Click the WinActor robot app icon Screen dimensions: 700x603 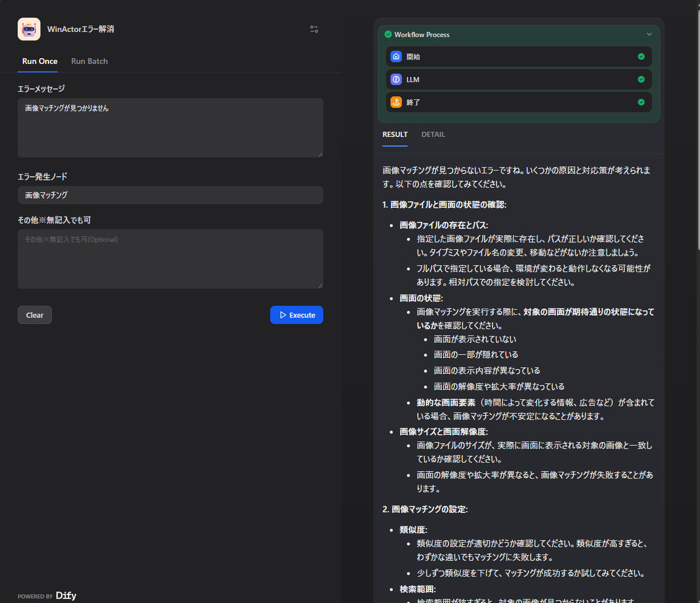(x=29, y=29)
